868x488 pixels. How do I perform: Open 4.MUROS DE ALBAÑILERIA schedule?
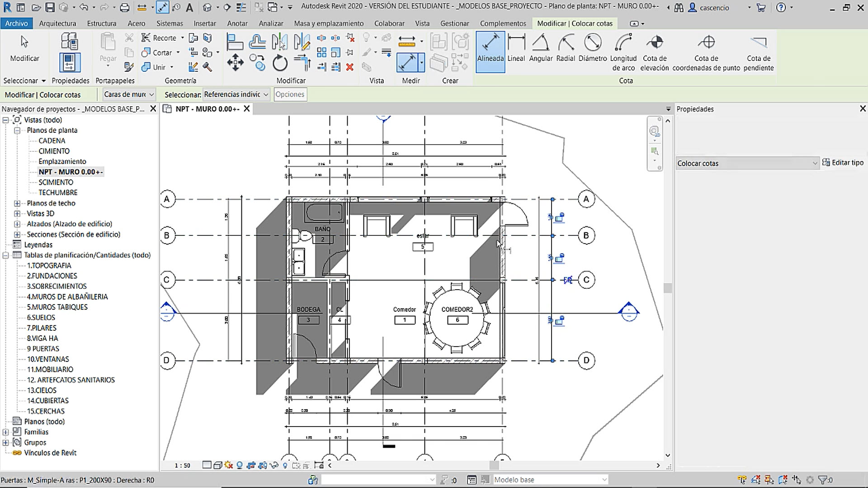[x=67, y=297]
